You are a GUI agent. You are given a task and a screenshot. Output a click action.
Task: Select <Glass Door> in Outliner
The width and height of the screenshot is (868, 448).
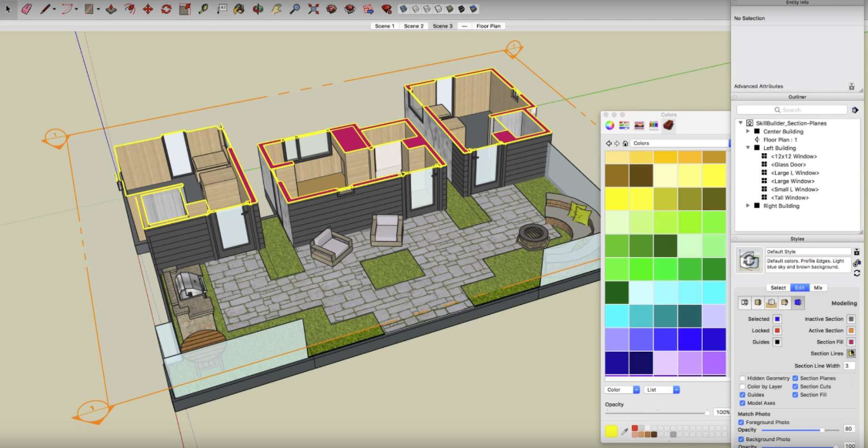[x=788, y=165]
